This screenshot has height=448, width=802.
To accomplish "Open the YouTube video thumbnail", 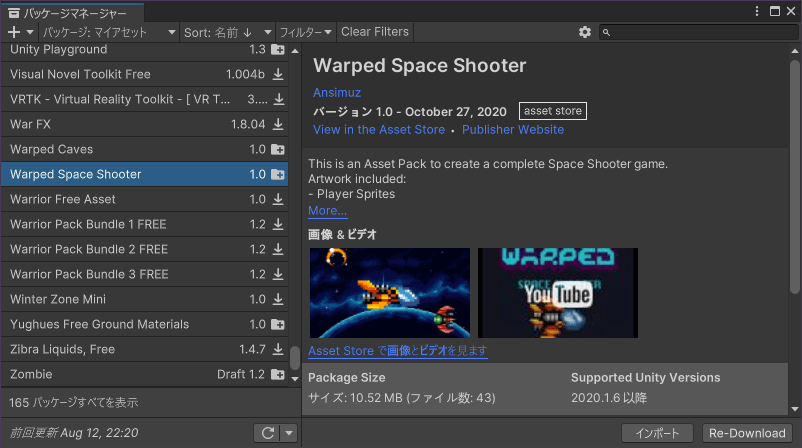I will point(558,293).
